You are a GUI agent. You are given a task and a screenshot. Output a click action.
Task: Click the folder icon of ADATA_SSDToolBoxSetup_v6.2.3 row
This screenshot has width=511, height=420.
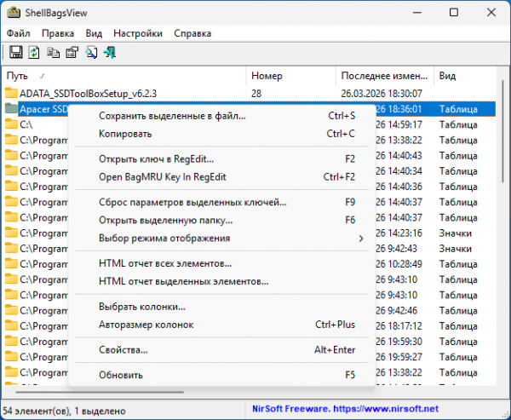click(x=11, y=93)
